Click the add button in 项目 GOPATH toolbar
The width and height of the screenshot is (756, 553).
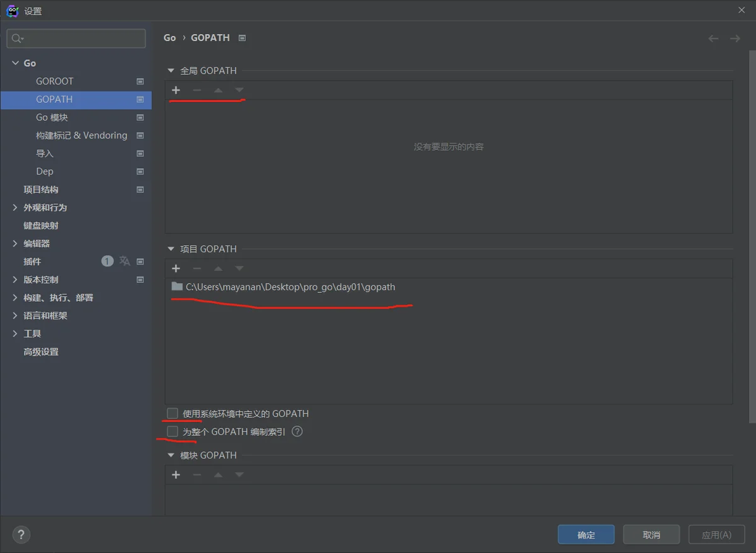pos(176,269)
